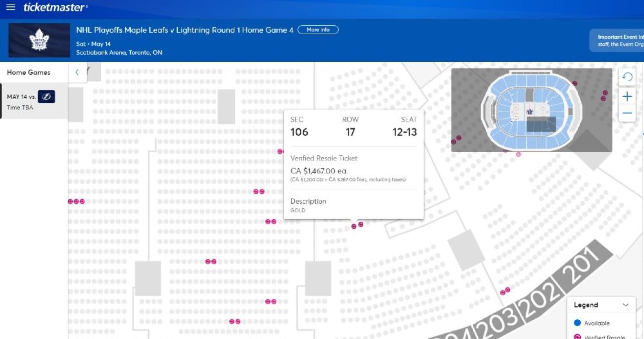The height and width of the screenshot is (339, 644).
Task: Click the Home Games panel header
Action: point(29,72)
